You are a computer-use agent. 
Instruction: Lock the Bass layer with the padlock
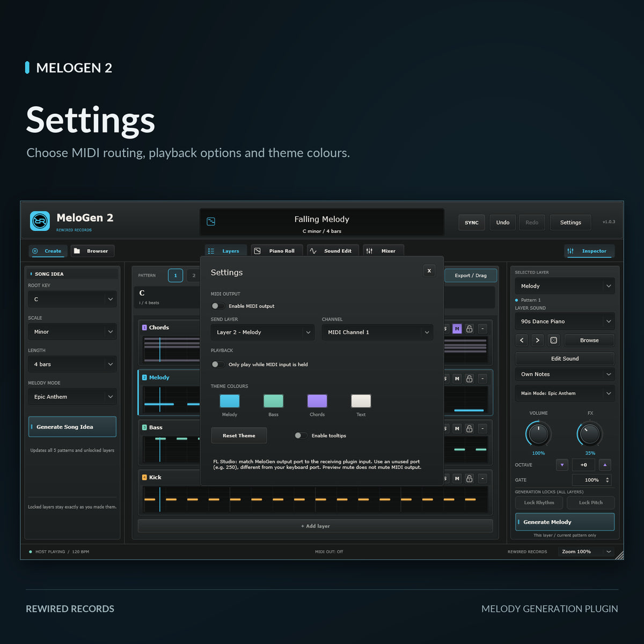[469, 428]
